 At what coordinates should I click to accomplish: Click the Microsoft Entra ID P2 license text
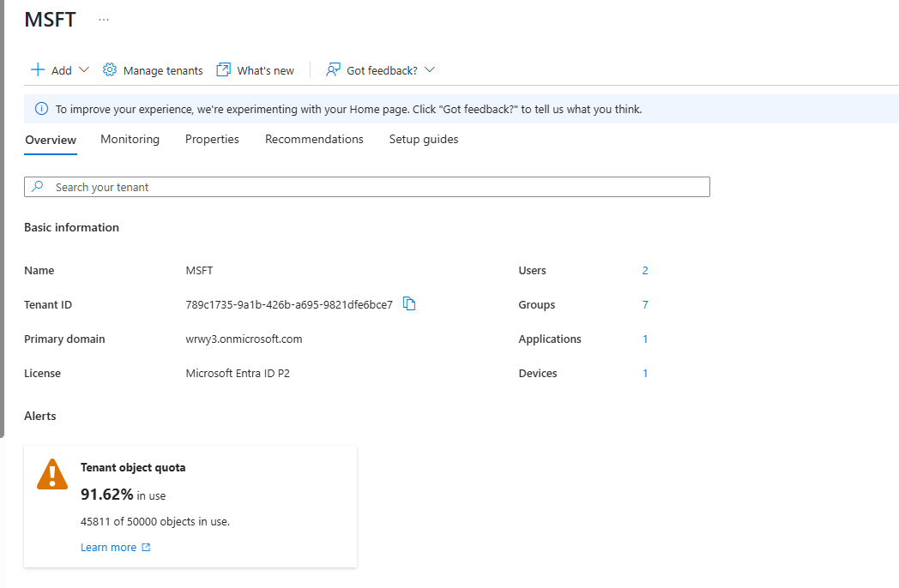pos(238,373)
